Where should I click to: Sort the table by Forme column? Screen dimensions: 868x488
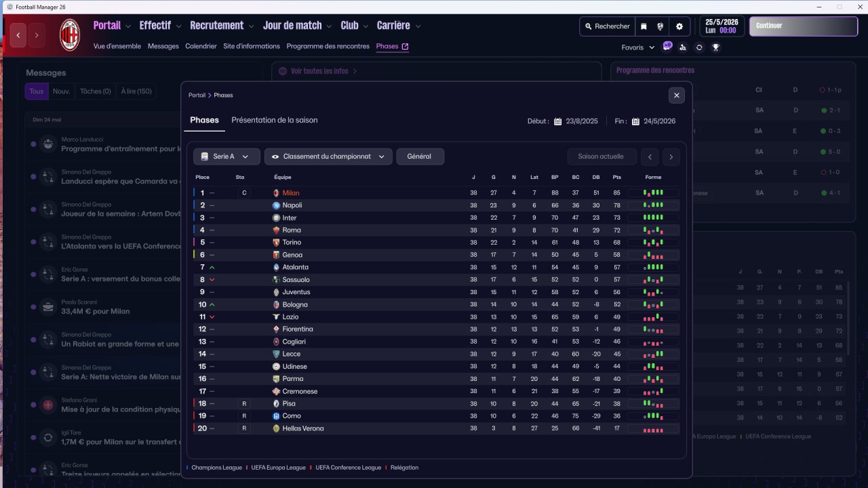[653, 178]
